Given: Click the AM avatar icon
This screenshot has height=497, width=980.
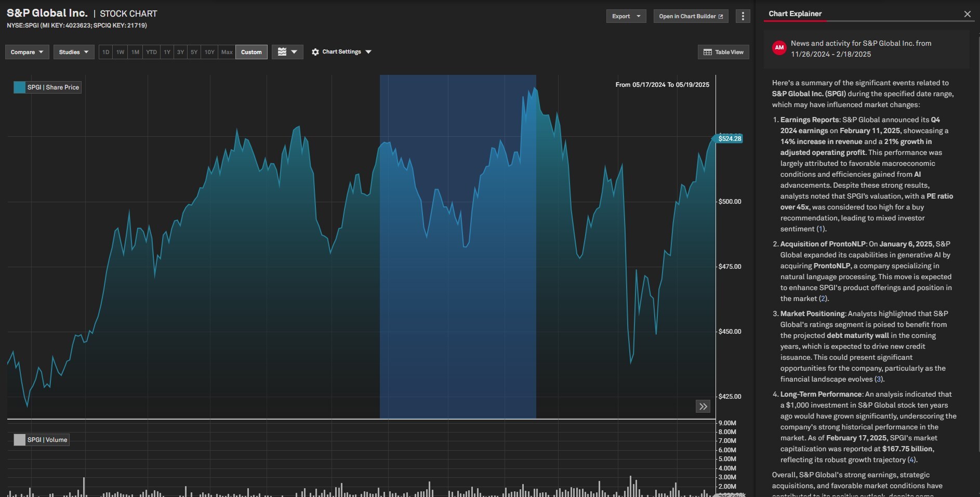Looking at the screenshot, I should (779, 48).
